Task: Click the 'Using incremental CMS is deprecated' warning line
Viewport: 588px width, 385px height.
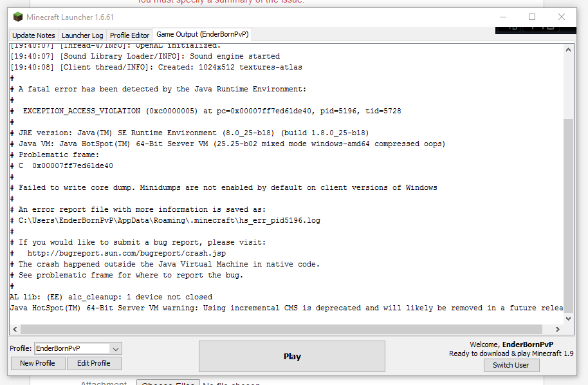Action: click(x=286, y=308)
